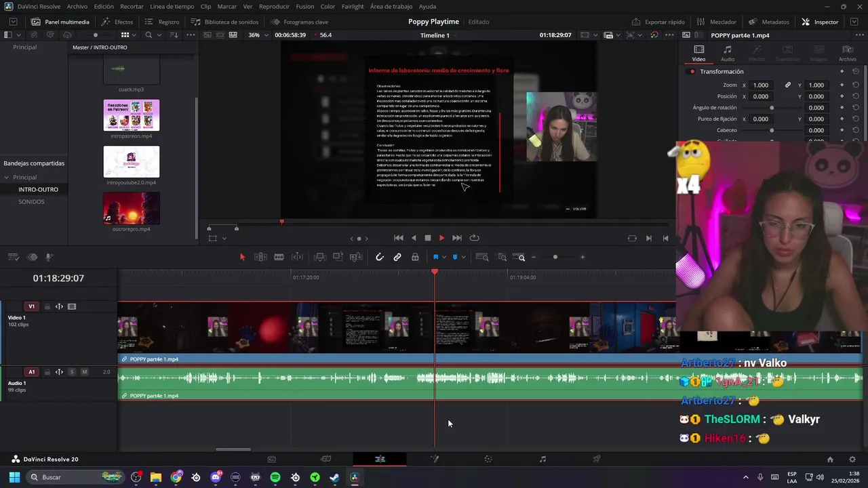
Task: Zoom in timeline with plus button
Action: [x=583, y=257]
